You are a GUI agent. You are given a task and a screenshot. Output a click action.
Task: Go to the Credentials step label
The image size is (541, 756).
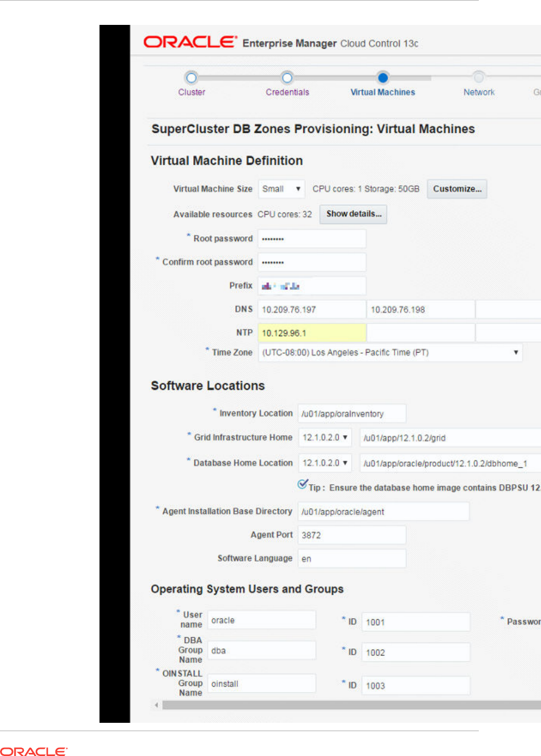point(288,92)
